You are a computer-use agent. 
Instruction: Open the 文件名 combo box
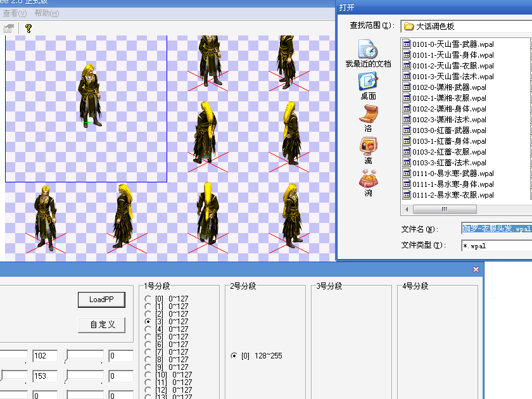coord(497,229)
